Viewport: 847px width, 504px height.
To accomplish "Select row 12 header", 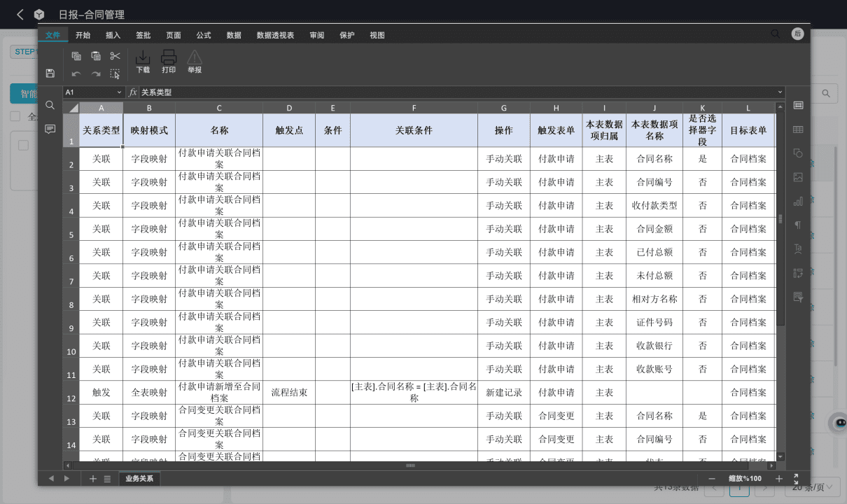I will 71,393.
